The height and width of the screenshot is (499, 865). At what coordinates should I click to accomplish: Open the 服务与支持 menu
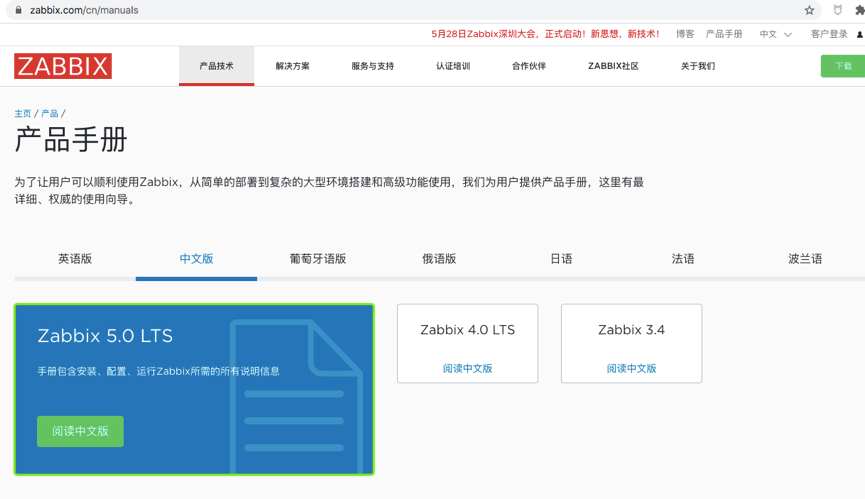372,66
